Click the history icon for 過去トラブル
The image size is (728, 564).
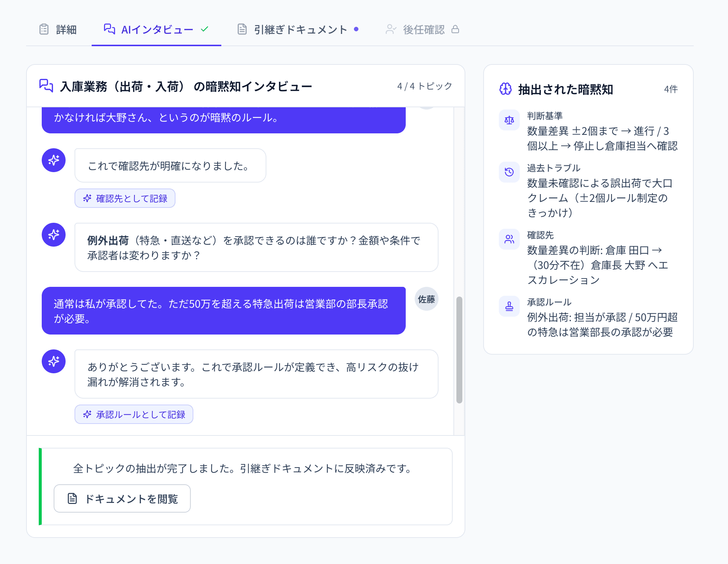pos(509,172)
